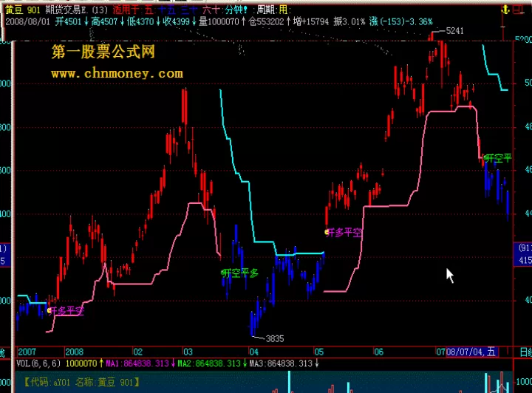Click the amplitude value '振3.01%'
Image resolution: width=532 pixels, height=393 pixels.
coord(349,21)
